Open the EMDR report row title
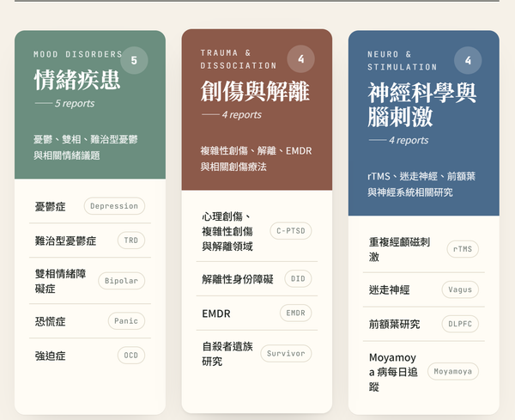515x420 pixels. pyautogui.click(x=216, y=313)
